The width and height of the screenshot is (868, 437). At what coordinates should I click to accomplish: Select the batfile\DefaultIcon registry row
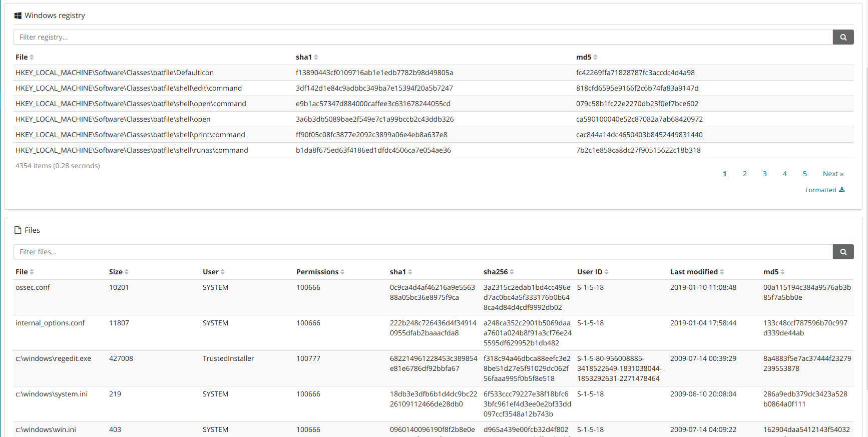[115, 73]
